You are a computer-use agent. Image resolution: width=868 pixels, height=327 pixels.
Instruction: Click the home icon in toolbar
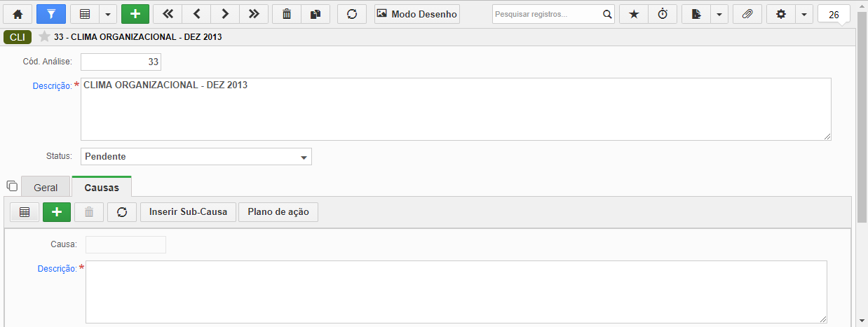tap(18, 14)
